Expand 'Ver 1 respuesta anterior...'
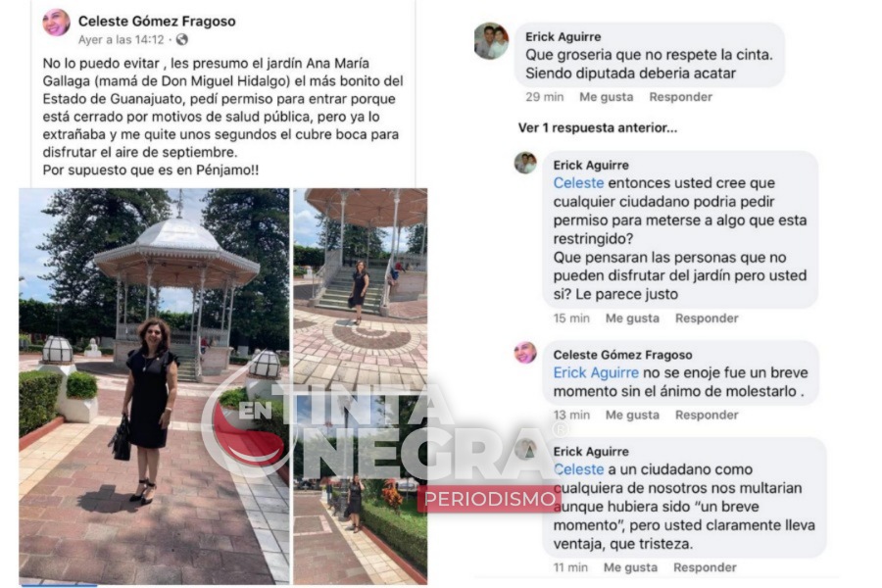The image size is (882, 588). (598, 127)
